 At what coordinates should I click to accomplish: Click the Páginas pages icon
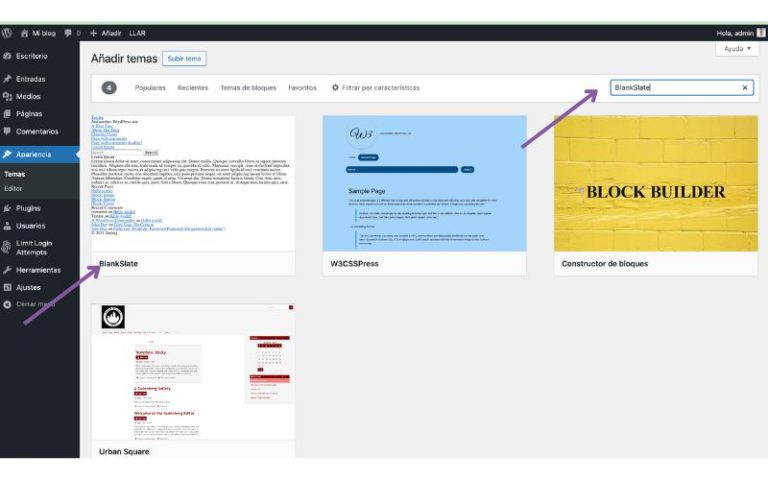[x=7, y=114]
